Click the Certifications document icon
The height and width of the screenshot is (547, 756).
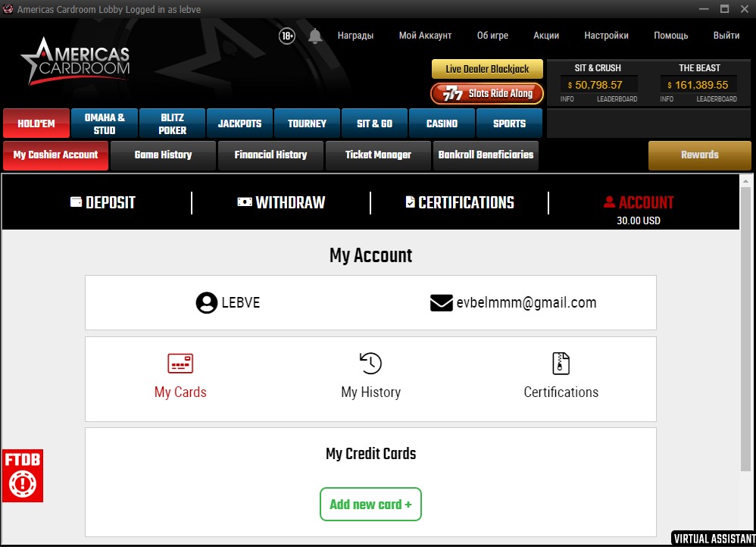point(561,363)
